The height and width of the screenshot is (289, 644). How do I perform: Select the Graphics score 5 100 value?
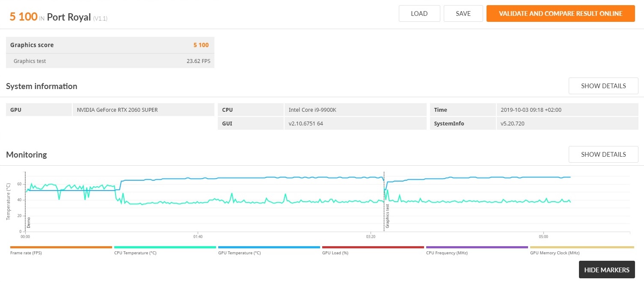[x=201, y=45]
